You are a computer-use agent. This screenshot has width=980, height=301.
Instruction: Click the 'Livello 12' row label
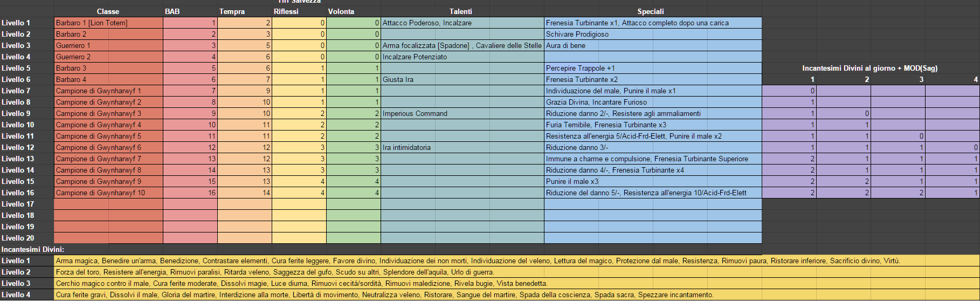[x=27, y=147]
